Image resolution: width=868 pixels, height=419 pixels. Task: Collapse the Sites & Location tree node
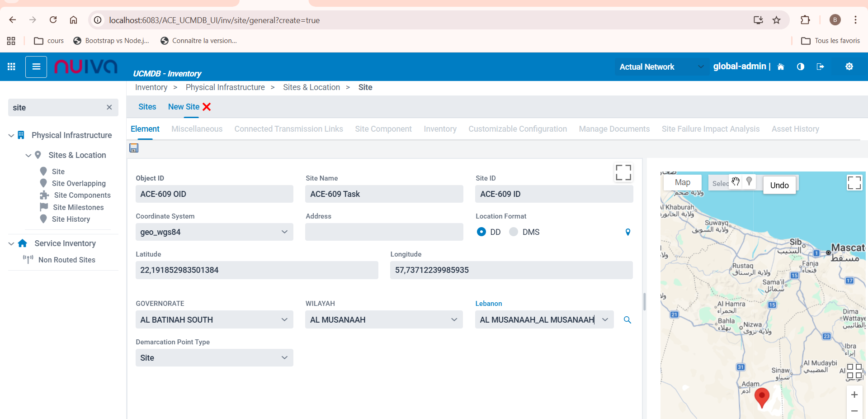(28, 155)
